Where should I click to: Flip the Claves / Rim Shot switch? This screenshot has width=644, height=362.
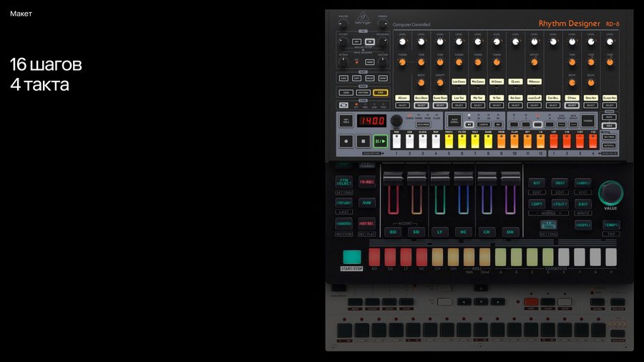[x=515, y=89]
